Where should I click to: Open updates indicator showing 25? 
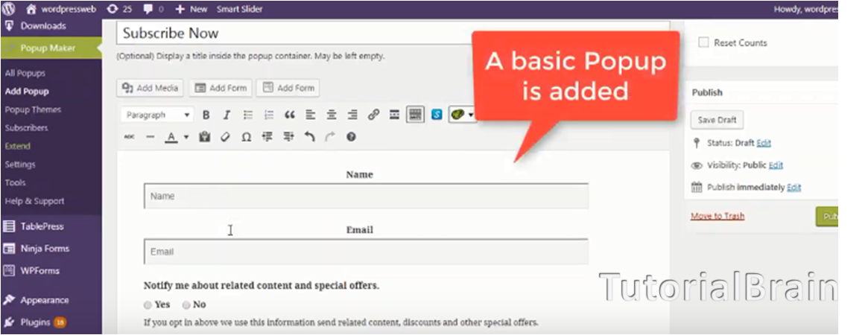pyautogui.click(x=119, y=9)
